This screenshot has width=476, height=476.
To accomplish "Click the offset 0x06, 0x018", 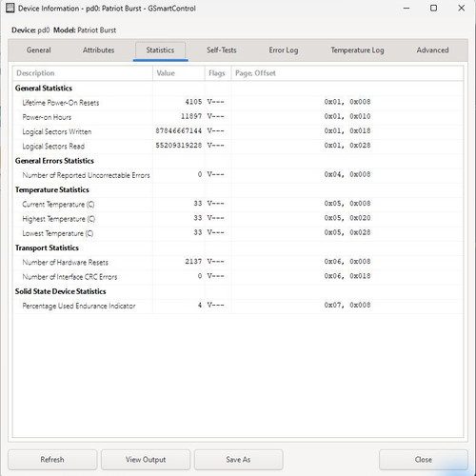I will 347,276.
